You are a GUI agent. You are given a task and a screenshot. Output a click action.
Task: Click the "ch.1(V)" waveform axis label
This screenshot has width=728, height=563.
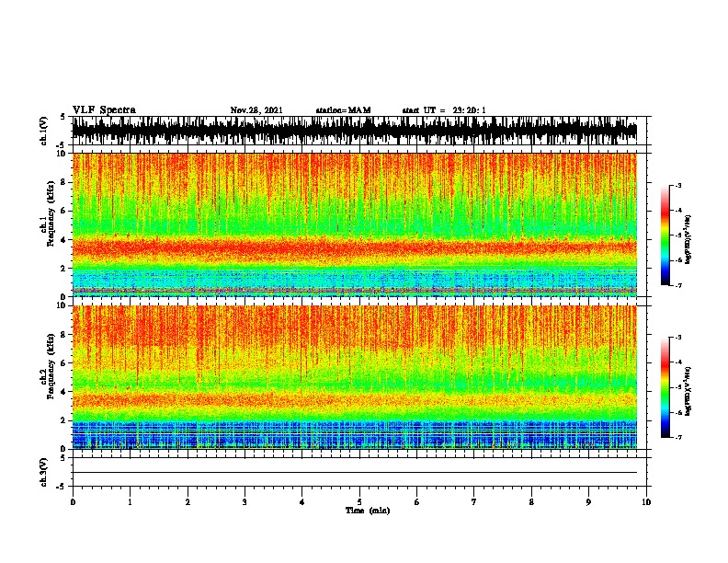[x=43, y=131]
